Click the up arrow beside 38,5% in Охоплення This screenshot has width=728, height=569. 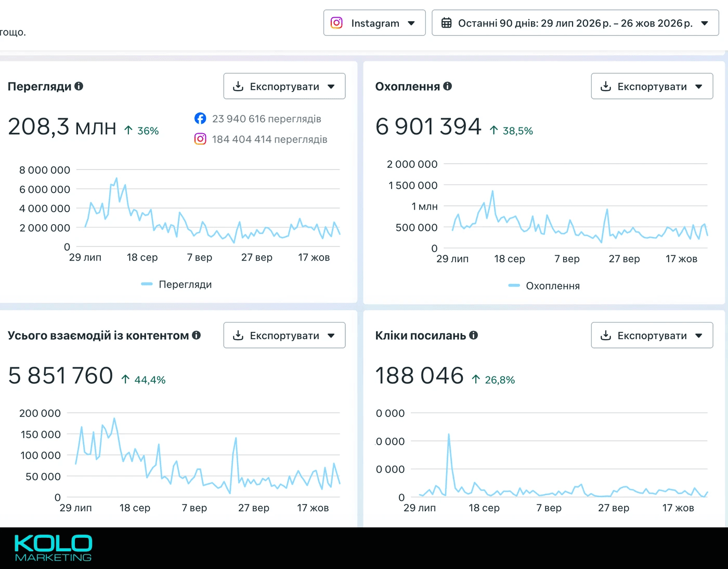pos(494,131)
